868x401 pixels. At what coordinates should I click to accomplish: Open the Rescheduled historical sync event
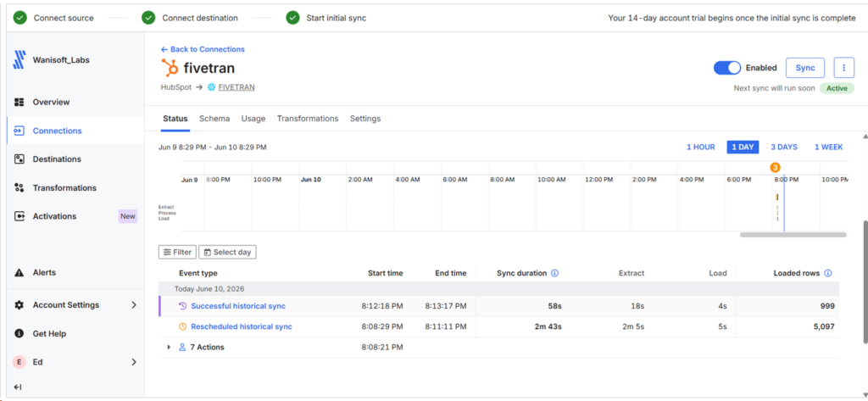pos(242,326)
